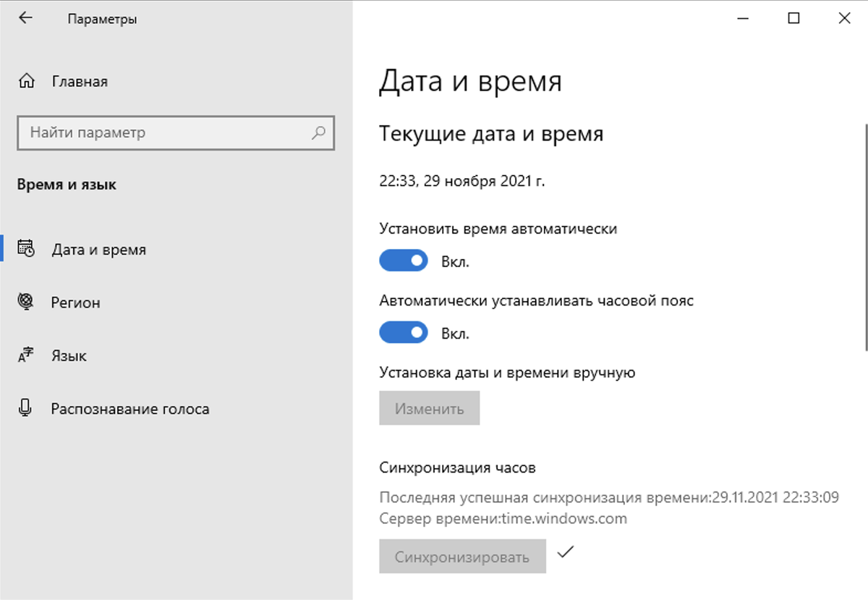This screenshot has height=600, width=868.
Task: Click the character icon beside Язык
Action: click(27, 355)
